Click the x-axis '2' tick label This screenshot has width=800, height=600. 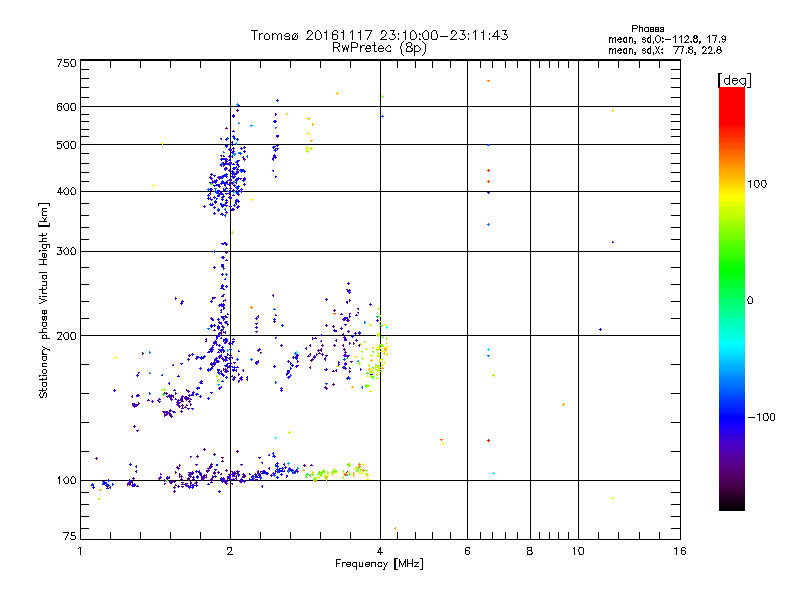click(x=230, y=551)
